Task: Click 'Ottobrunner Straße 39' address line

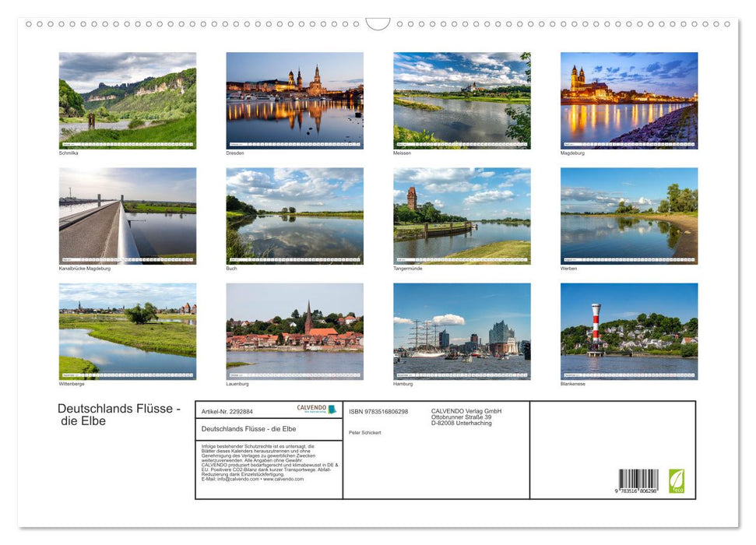Action: click(462, 417)
